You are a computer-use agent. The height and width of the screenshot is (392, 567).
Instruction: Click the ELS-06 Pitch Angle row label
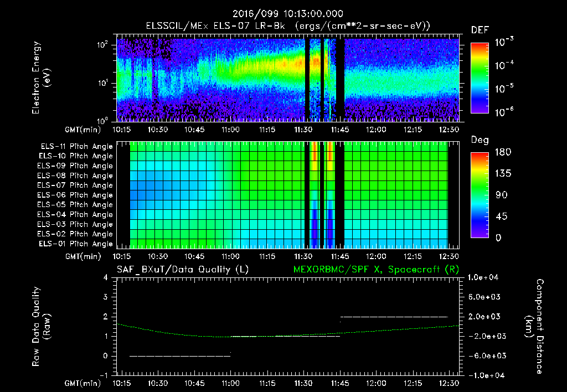click(x=75, y=195)
